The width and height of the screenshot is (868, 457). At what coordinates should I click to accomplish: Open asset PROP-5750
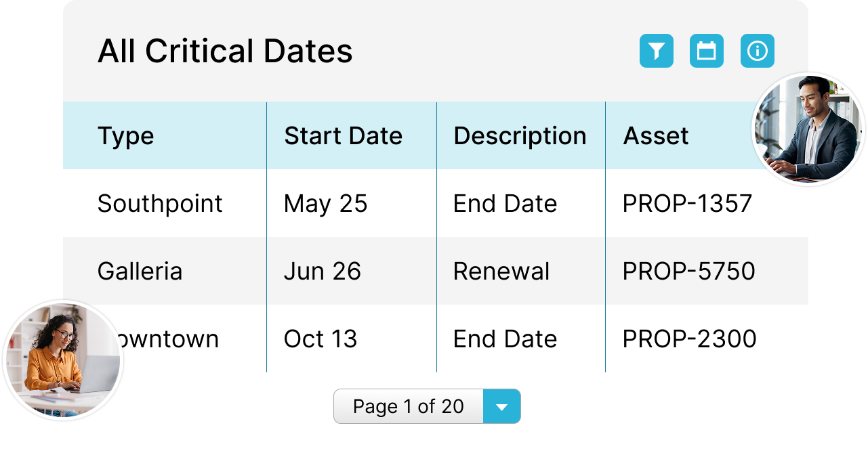click(688, 271)
